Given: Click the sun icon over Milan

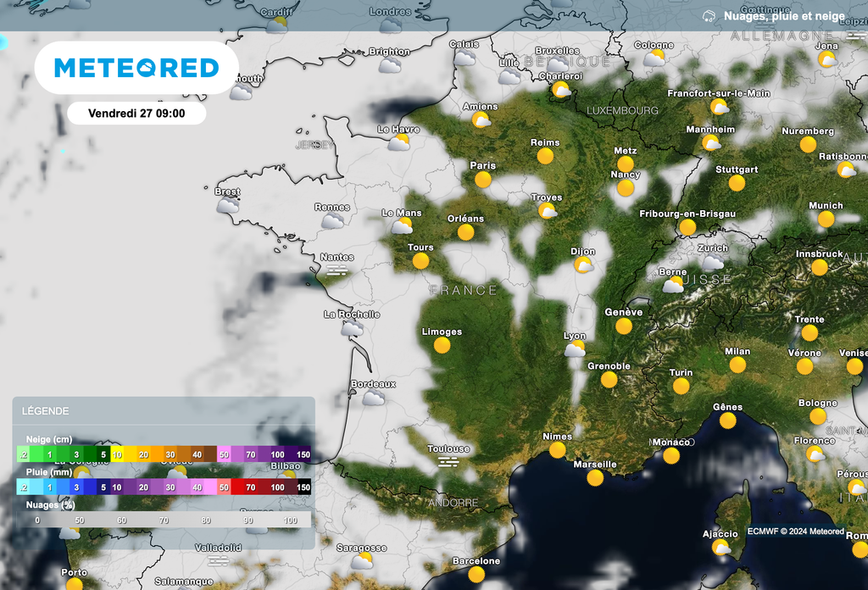Looking at the screenshot, I should [737, 365].
